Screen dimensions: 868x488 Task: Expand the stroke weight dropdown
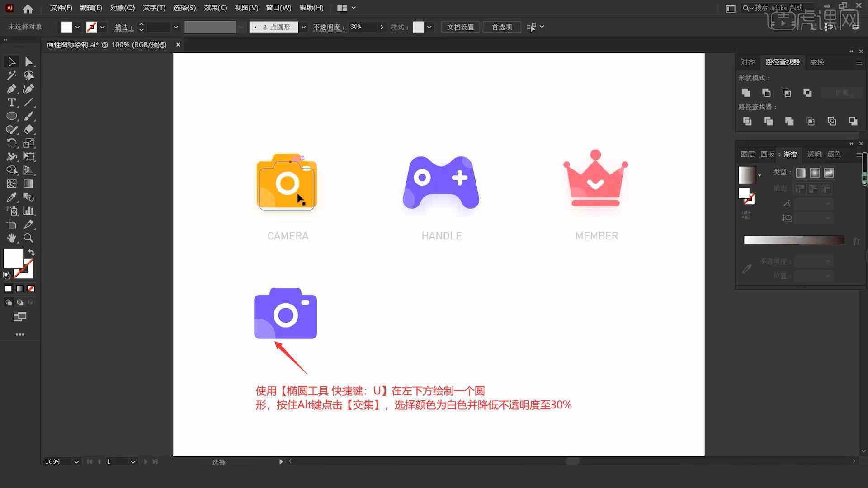click(x=175, y=27)
